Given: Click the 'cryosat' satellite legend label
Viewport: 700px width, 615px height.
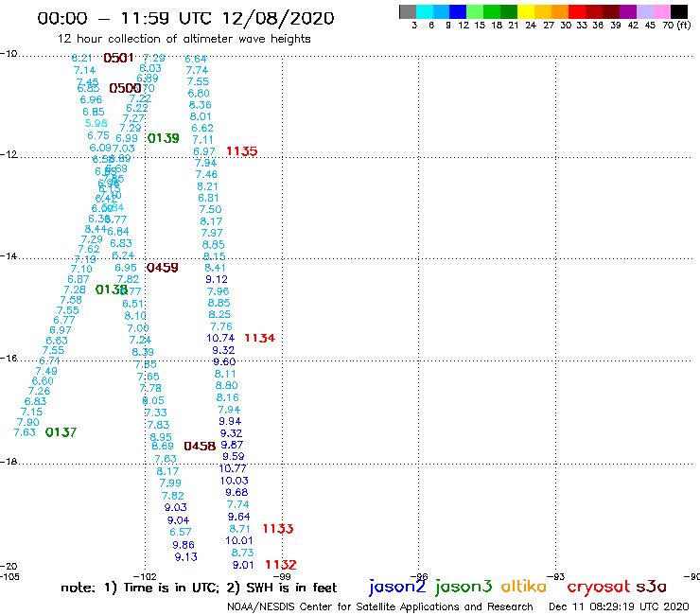Looking at the screenshot, I should tap(599, 587).
